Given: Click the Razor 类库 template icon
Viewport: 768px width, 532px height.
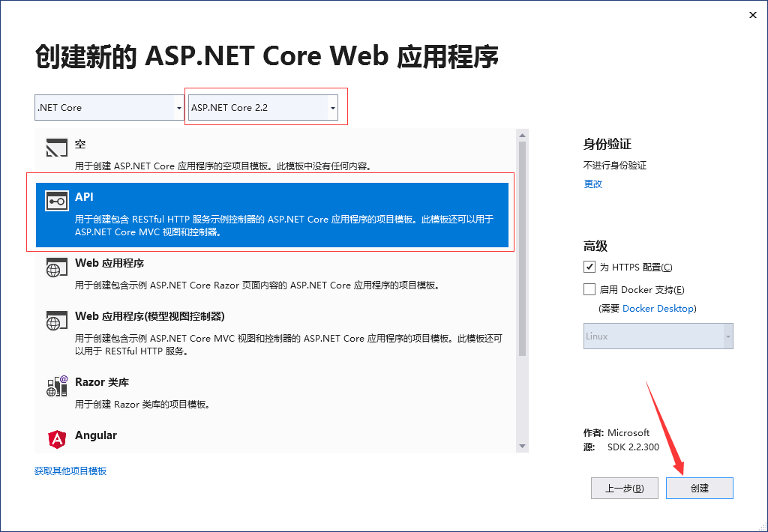Looking at the screenshot, I should tap(57, 386).
